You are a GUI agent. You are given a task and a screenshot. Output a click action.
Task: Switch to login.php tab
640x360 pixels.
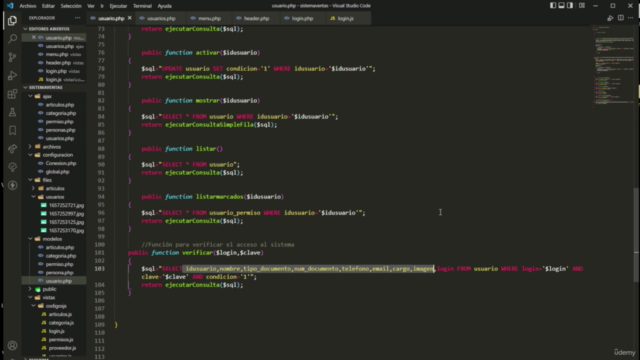[x=301, y=18]
